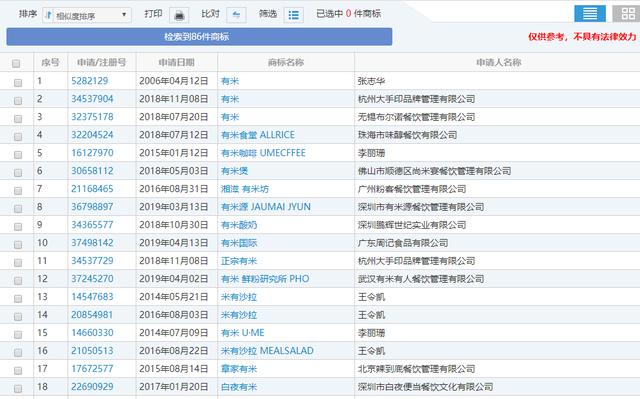640x399 pixels.
Task: Open the filter (筛选) list icon
Action: [293, 15]
